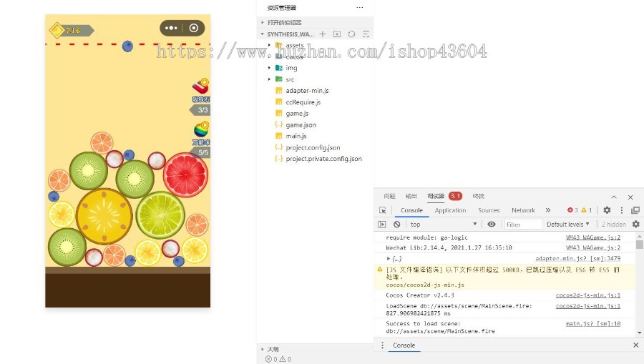Click the New File icon in project header
Viewport: 644px width, 364px height.
(323, 34)
